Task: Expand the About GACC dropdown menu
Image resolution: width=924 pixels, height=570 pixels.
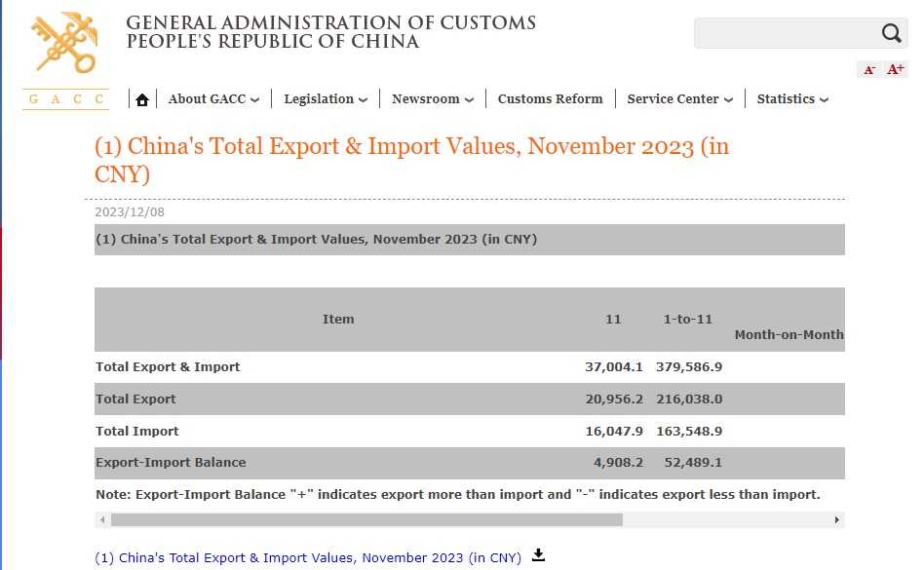Action: click(213, 99)
